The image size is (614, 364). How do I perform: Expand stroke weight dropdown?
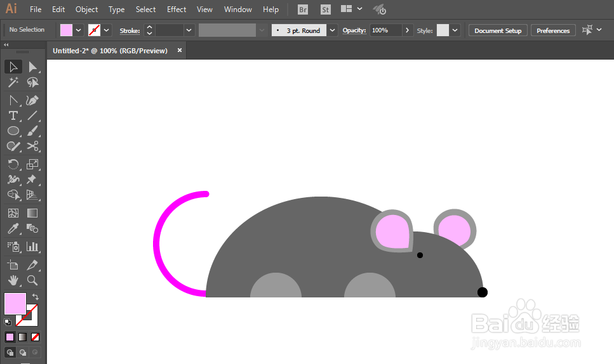pos(189,30)
